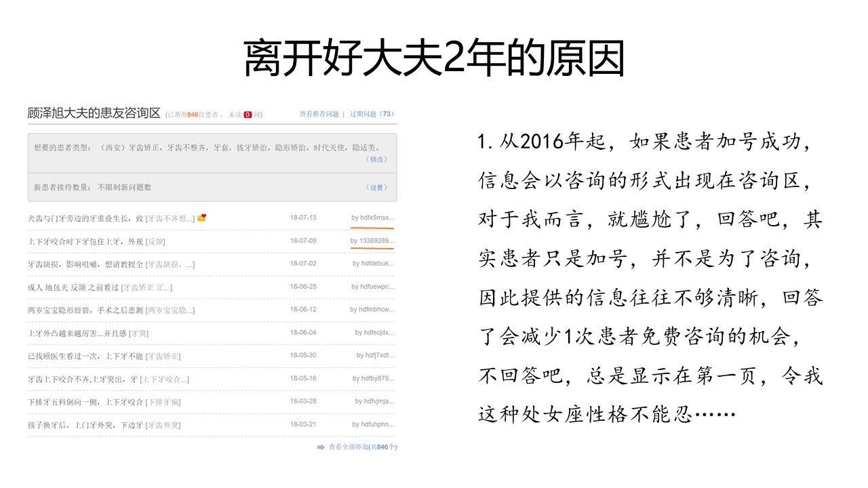The width and height of the screenshot is (868, 488).
Task: Click date 18-07-02
Action: 302,264
